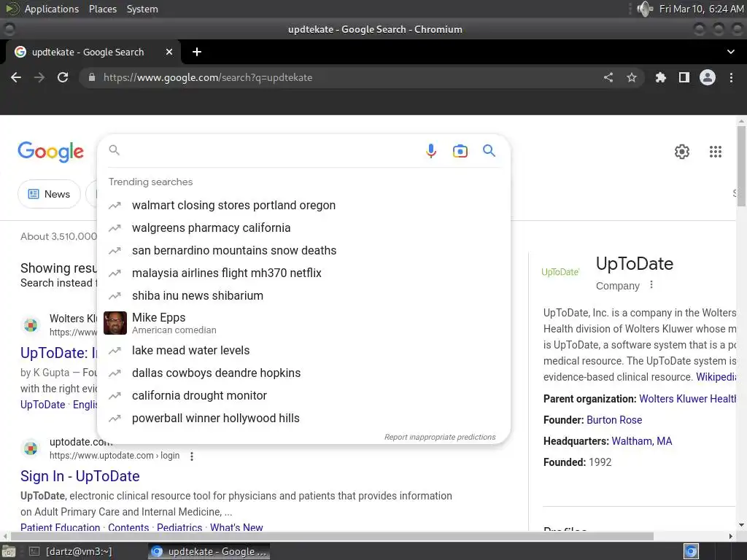Open the Contents sitelink
The width and height of the screenshot is (747, 560).
tap(128, 527)
